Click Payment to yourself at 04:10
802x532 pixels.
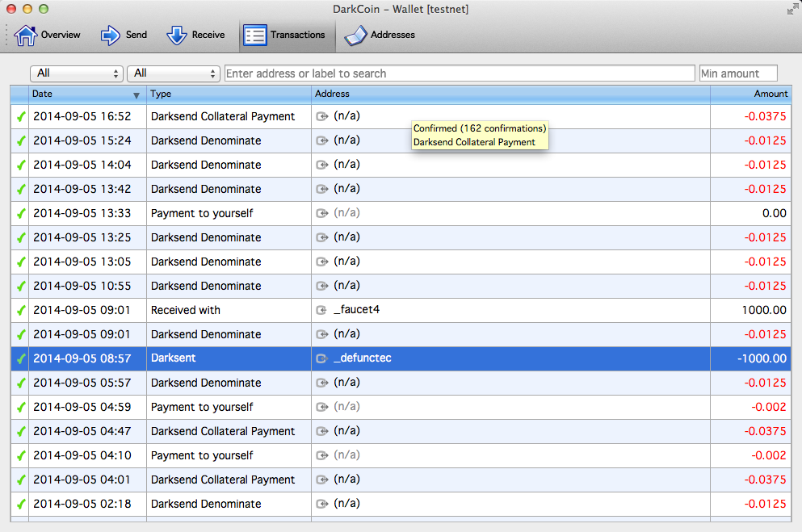click(x=202, y=456)
